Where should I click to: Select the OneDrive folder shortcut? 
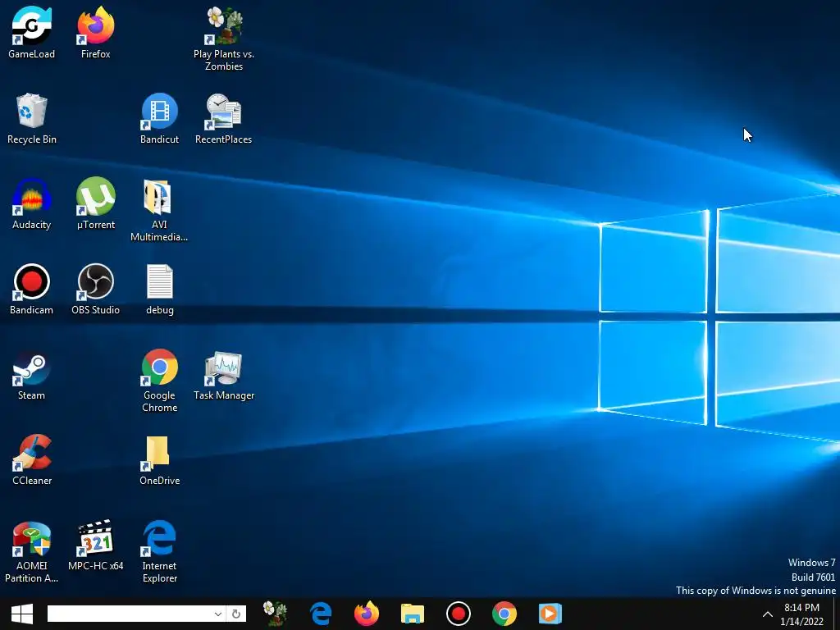[x=160, y=459]
